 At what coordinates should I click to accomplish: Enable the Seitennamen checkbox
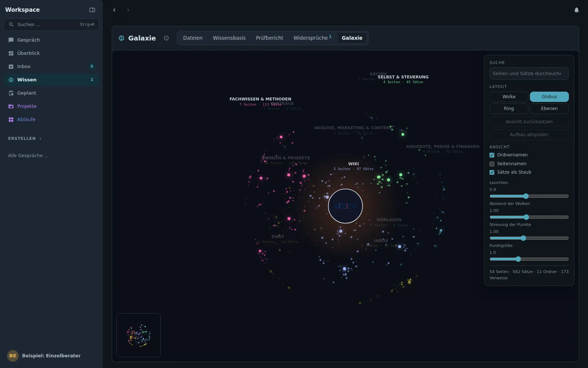pyautogui.click(x=492, y=164)
